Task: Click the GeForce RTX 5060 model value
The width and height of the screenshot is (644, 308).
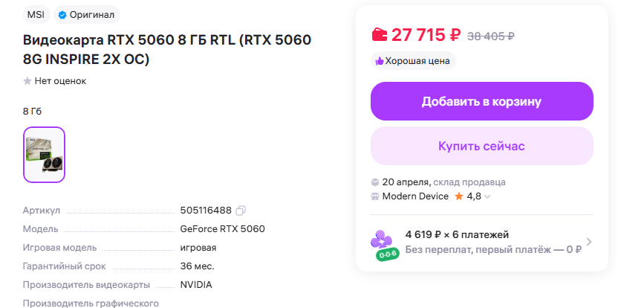Action: (x=222, y=229)
